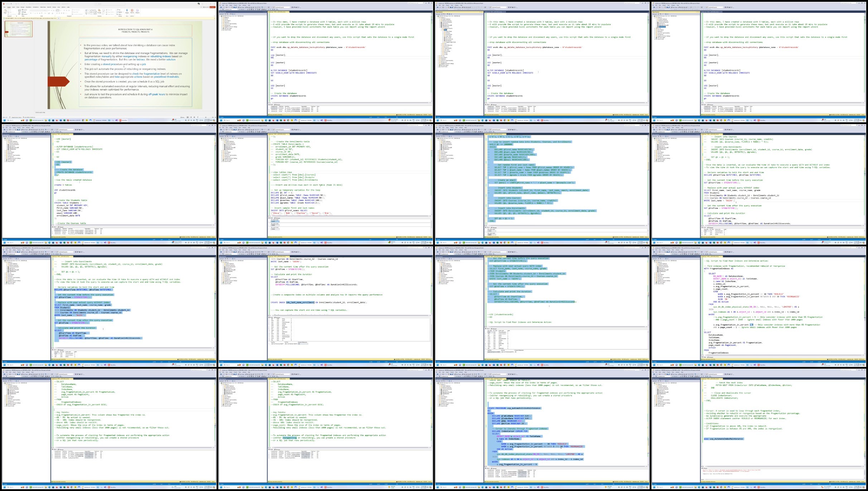
Task: Open the font color picker in PowerPoint
Action: tap(53, 13)
